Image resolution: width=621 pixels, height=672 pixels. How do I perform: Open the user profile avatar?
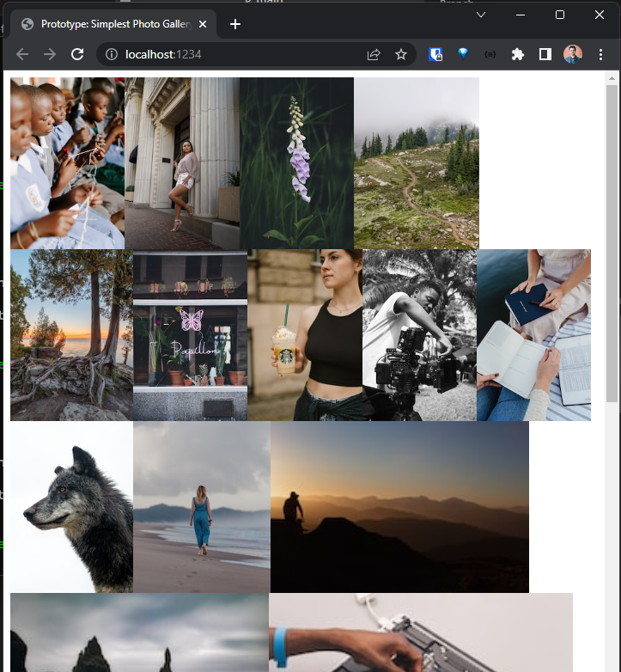coord(572,54)
